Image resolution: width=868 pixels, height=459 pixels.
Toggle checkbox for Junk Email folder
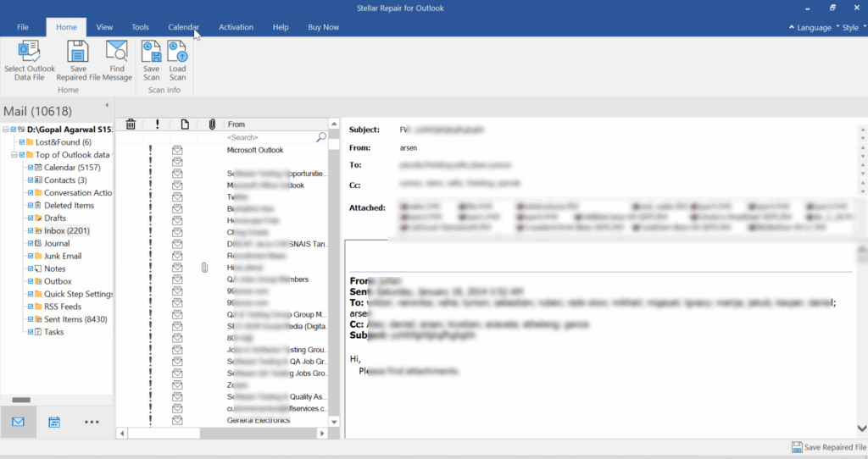pos(31,256)
